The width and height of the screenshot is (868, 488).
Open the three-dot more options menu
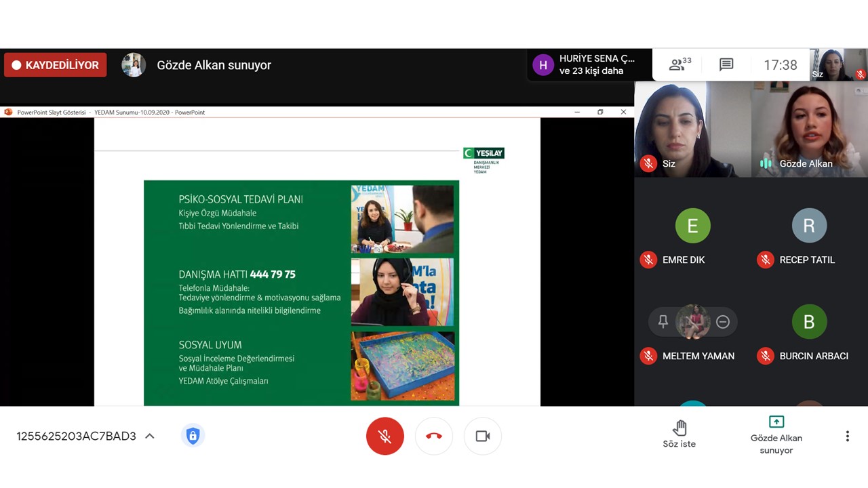tap(847, 436)
